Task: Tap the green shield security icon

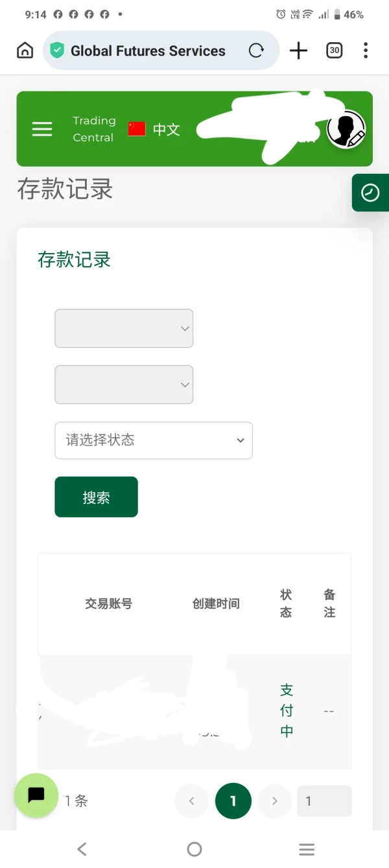Action: click(57, 51)
